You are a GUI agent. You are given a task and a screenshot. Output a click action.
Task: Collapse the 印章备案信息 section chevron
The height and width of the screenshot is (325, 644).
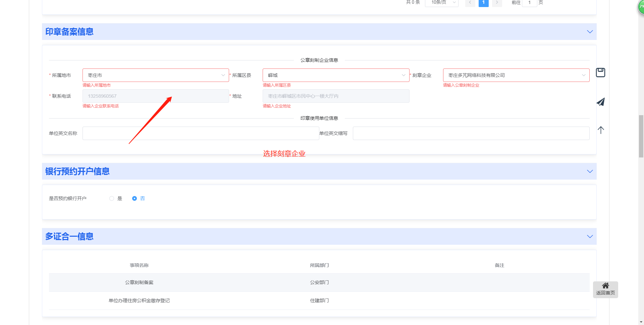tap(590, 32)
